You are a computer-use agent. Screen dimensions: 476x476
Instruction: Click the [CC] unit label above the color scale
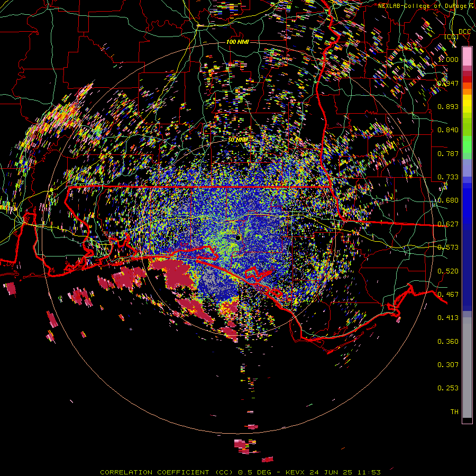(452, 36)
